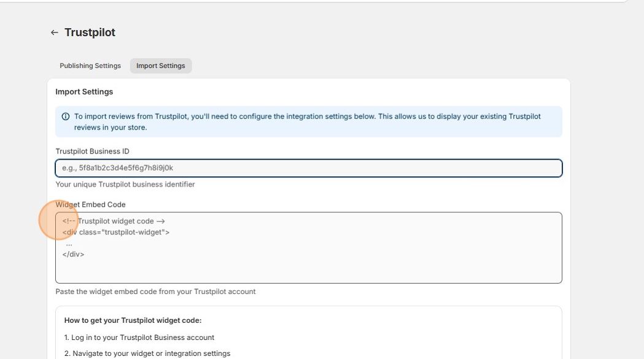Click the info icon in the blue banner
The image size is (644, 359).
click(x=65, y=117)
